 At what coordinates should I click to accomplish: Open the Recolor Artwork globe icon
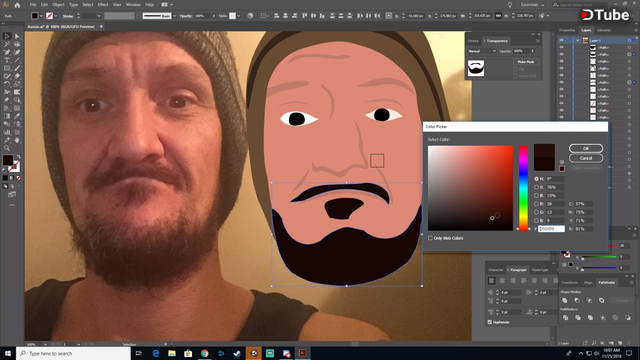point(250,16)
